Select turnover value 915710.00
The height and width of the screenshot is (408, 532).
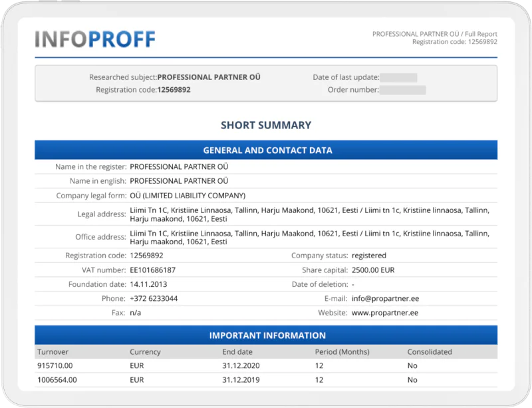(x=55, y=366)
